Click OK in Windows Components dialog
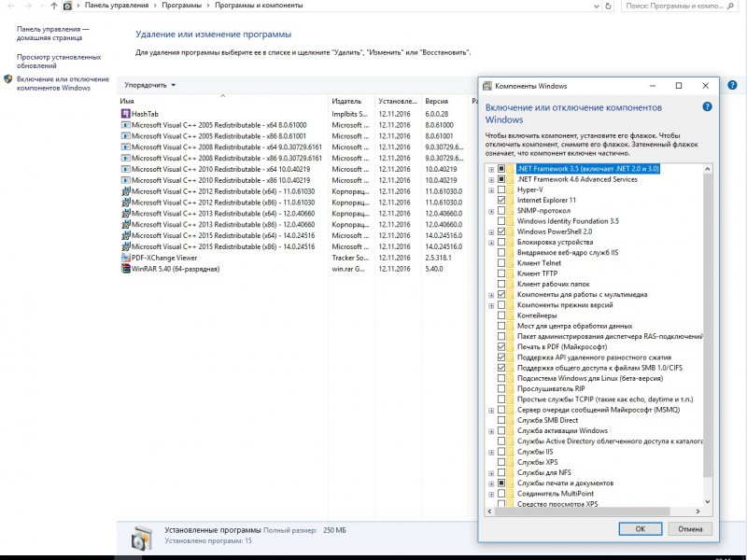Image resolution: width=747 pixels, height=560 pixels. tap(641, 528)
